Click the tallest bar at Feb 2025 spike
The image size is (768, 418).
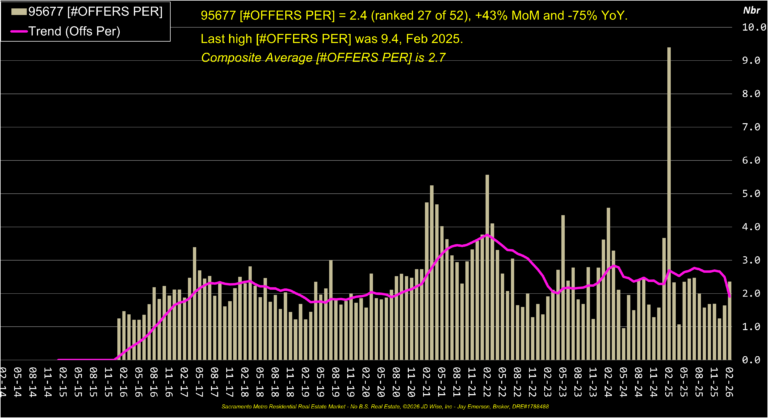click(669, 203)
